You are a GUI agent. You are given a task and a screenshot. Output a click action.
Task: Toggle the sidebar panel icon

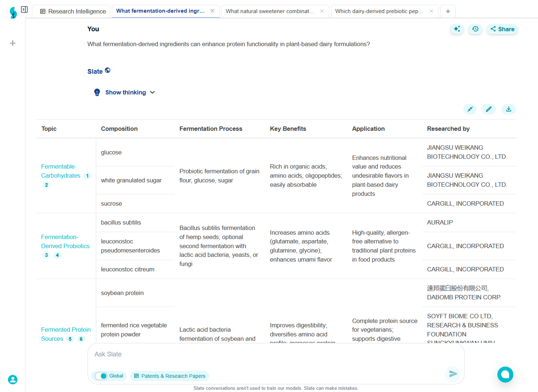tap(24, 9)
